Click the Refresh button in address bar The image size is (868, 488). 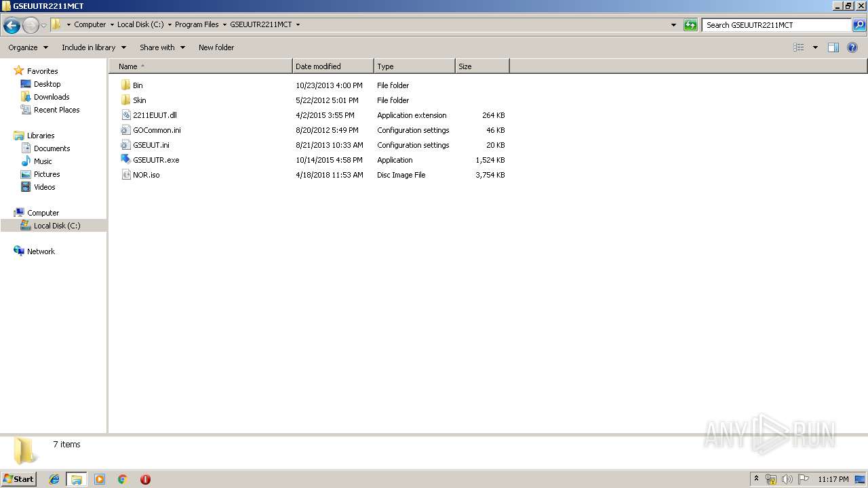pos(690,25)
